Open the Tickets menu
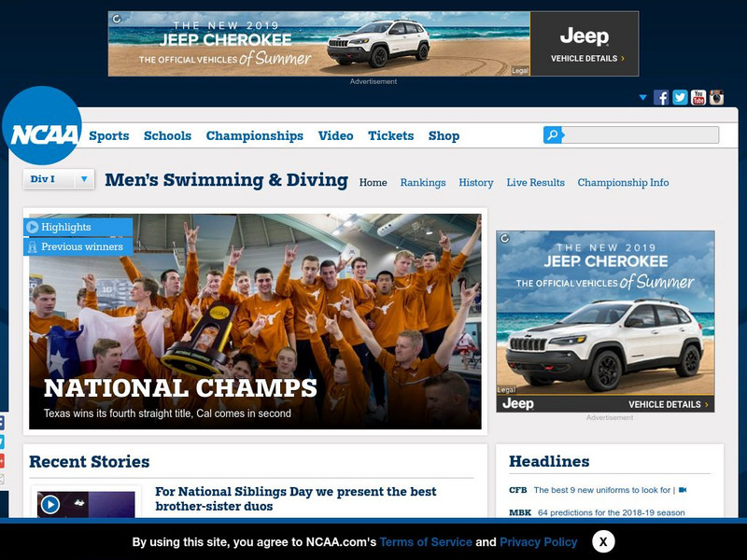The width and height of the screenshot is (747, 560). click(x=390, y=135)
